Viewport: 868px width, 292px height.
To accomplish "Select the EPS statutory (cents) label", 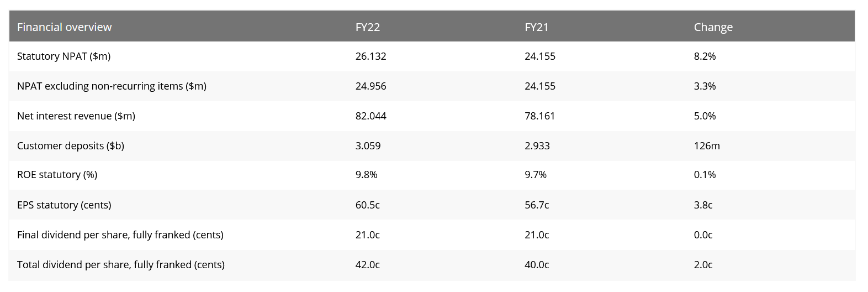I will pyautogui.click(x=64, y=205).
